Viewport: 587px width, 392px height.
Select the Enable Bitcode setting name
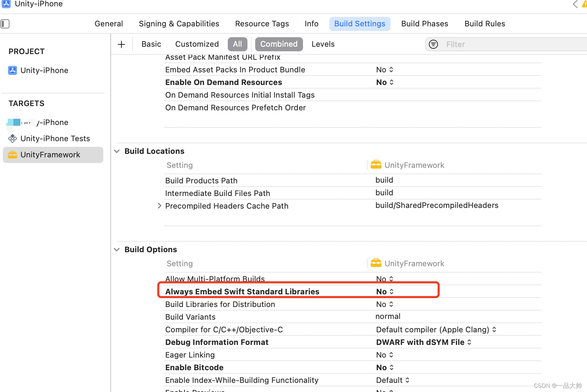pyautogui.click(x=194, y=367)
